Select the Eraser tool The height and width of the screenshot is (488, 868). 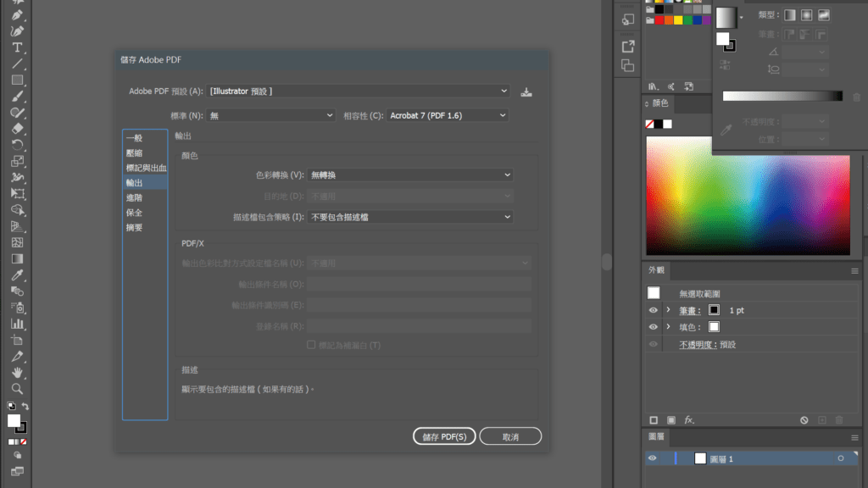tap(17, 129)
